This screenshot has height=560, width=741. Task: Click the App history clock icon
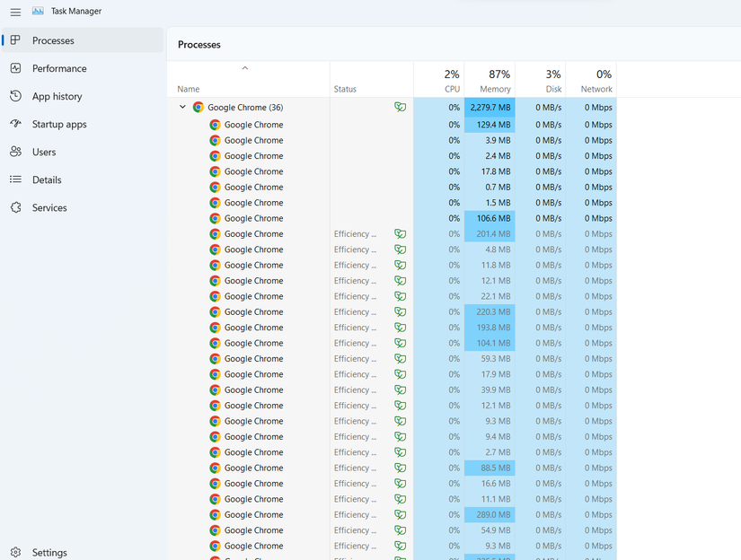tap(15, 96)
